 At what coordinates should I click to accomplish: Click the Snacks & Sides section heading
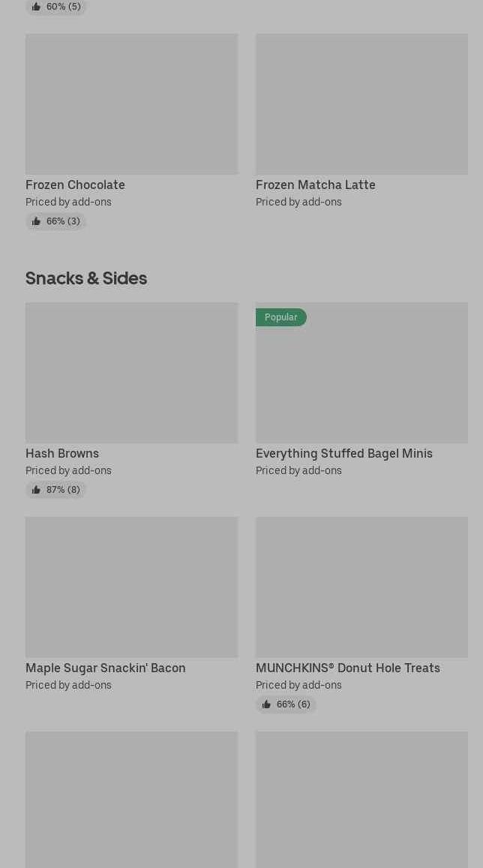[86, 278]
